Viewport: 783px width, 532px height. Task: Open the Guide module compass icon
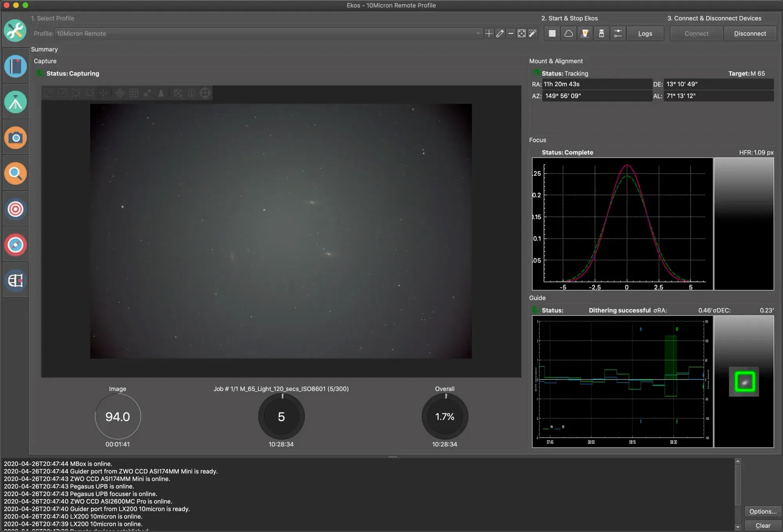click(x=15, y=245)
